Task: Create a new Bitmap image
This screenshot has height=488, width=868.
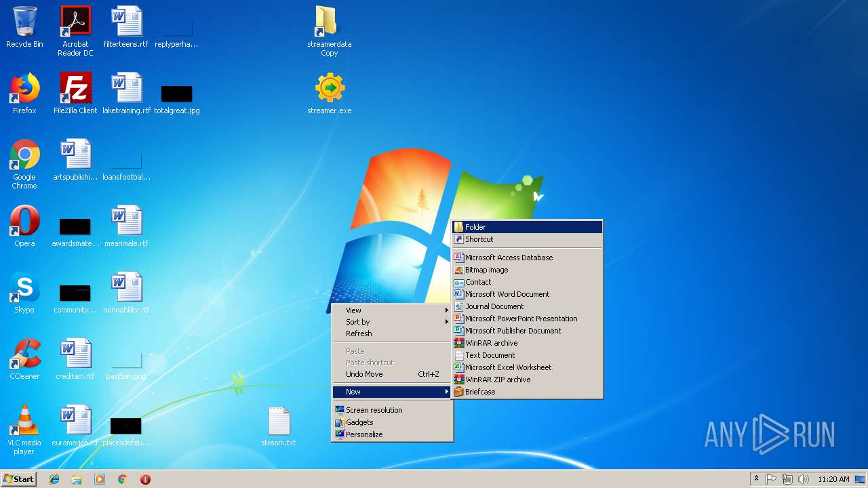Action: [x=528, y=270]
